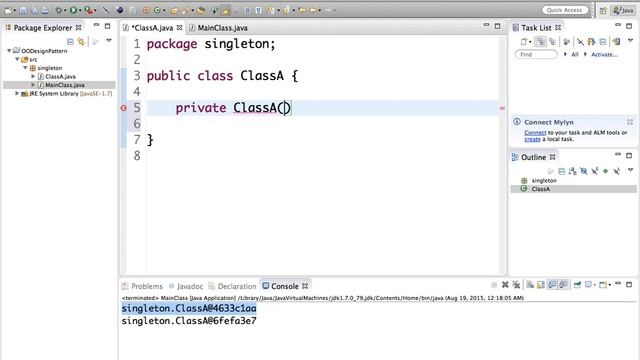The image size is (640, 360).
Task: Dismiss the Connect Mylyn notification
Action: point(630,122)
